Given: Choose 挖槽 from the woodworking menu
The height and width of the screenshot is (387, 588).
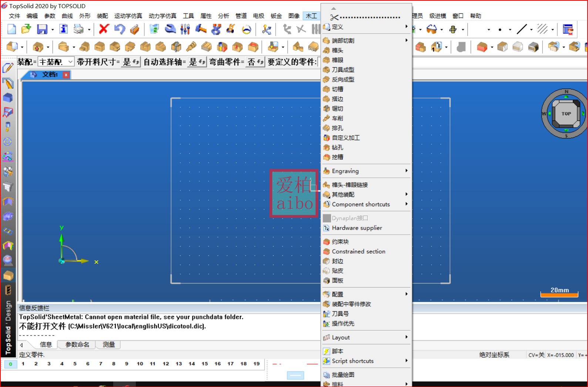Looking at the screenshot, I should [366, 157].
